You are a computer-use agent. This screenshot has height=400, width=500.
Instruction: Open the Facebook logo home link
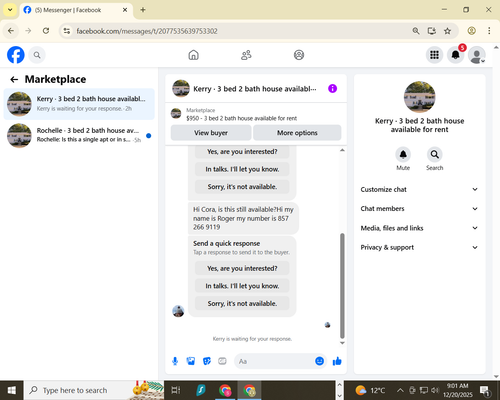[x=16, y=55]
